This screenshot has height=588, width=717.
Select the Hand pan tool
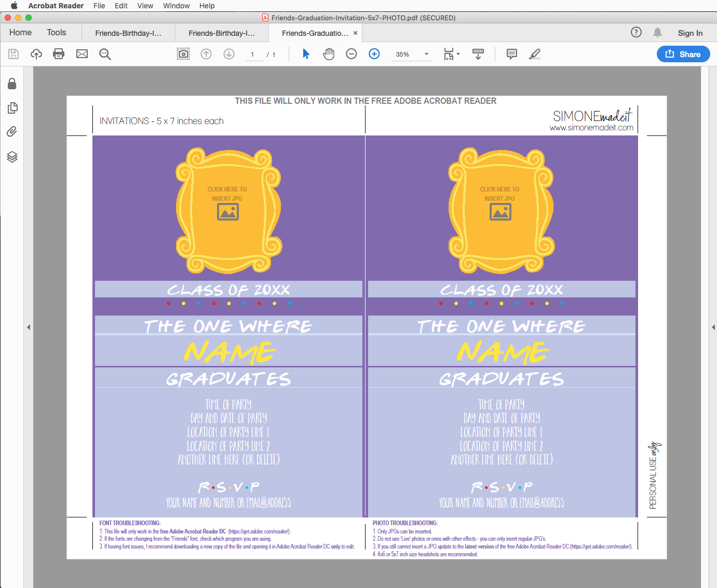329,54
